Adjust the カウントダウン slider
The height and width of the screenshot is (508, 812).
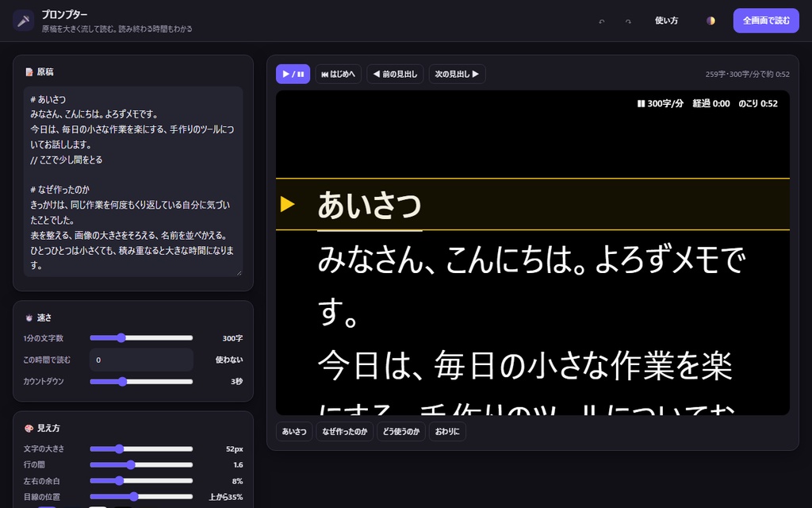[141, 382]
